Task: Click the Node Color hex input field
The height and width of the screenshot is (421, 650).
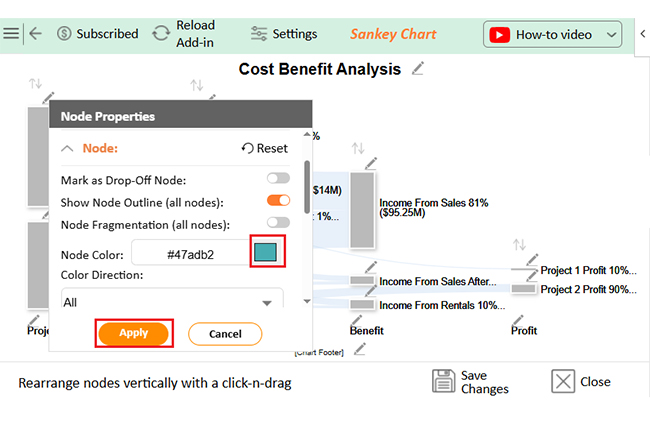Action: 190,253
